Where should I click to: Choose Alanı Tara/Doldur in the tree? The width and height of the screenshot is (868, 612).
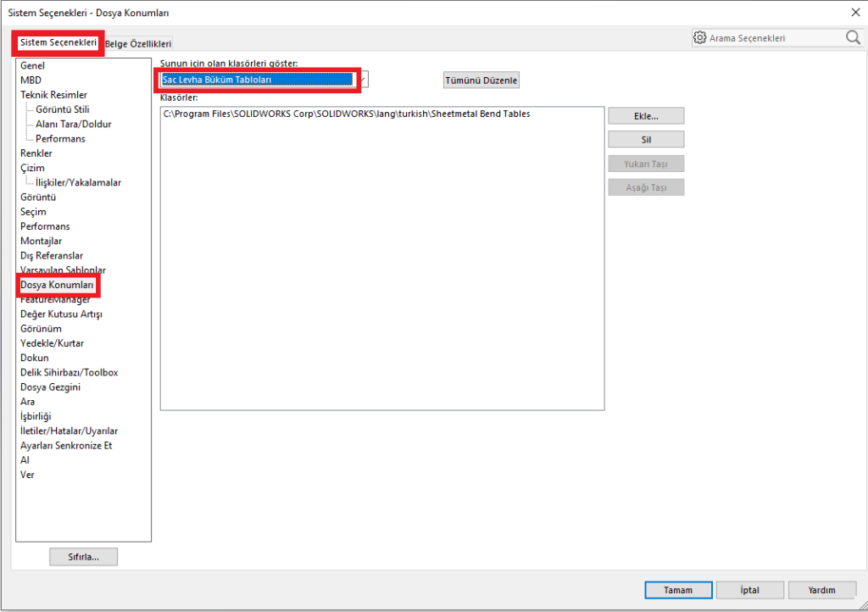coord(73,124)
